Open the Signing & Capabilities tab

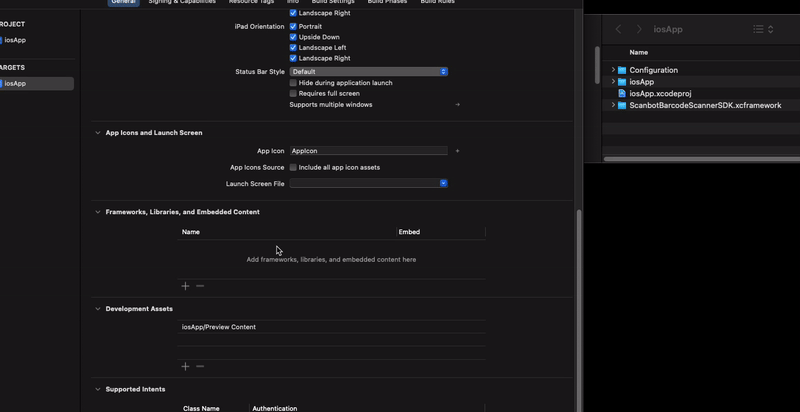[x=182, y=2]
